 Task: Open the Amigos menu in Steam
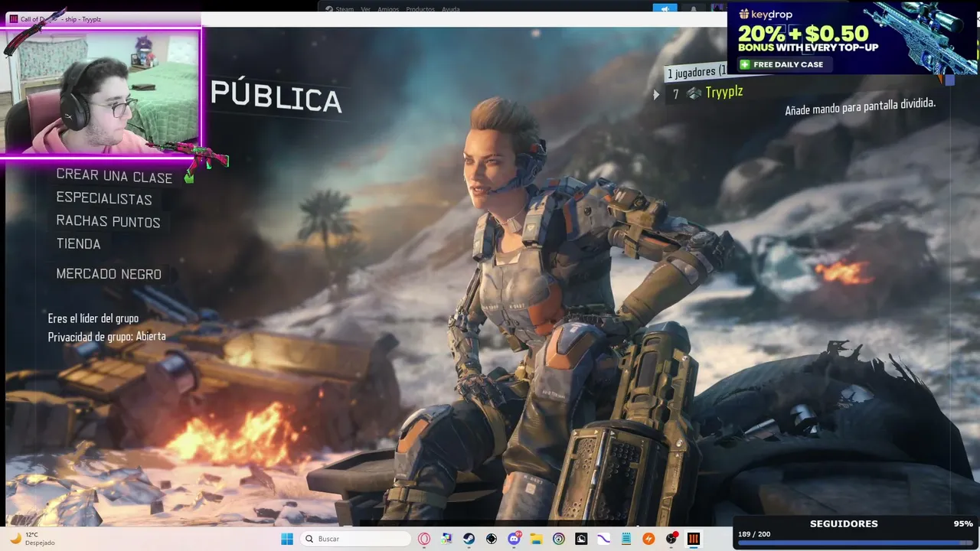click(388, 9)
